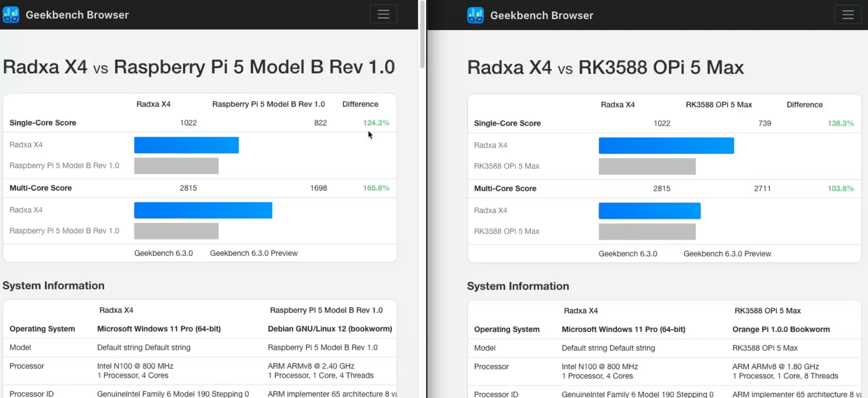The height and width of the screenshot is (398, 868).
Task: Click RK3588 OPi 5 Max model cell
Action: pos(765,348)
